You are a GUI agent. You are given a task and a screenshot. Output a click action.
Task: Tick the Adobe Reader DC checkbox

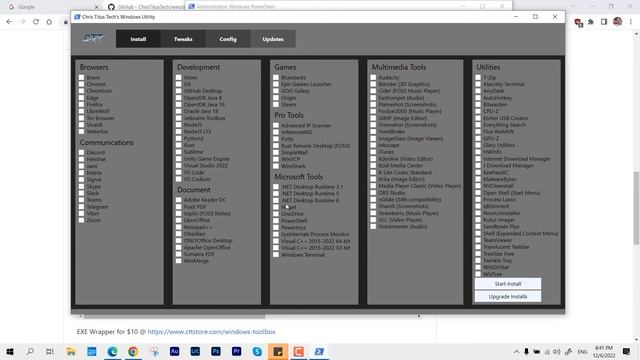tap(178, 200)
